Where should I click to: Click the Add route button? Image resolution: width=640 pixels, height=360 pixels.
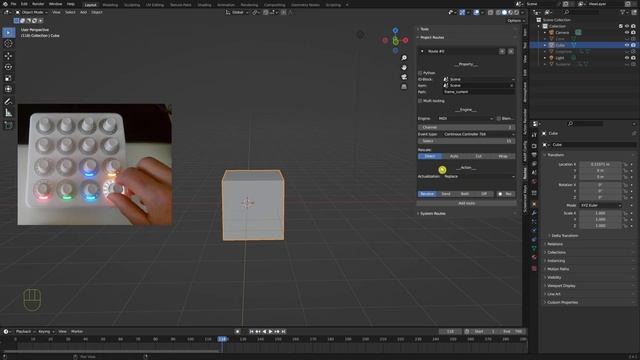pyautogui.click(x=466, y=203)
